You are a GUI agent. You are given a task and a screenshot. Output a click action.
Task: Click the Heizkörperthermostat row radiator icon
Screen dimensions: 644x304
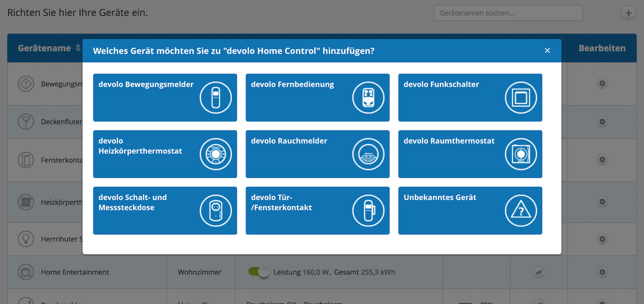coord(26,202)
